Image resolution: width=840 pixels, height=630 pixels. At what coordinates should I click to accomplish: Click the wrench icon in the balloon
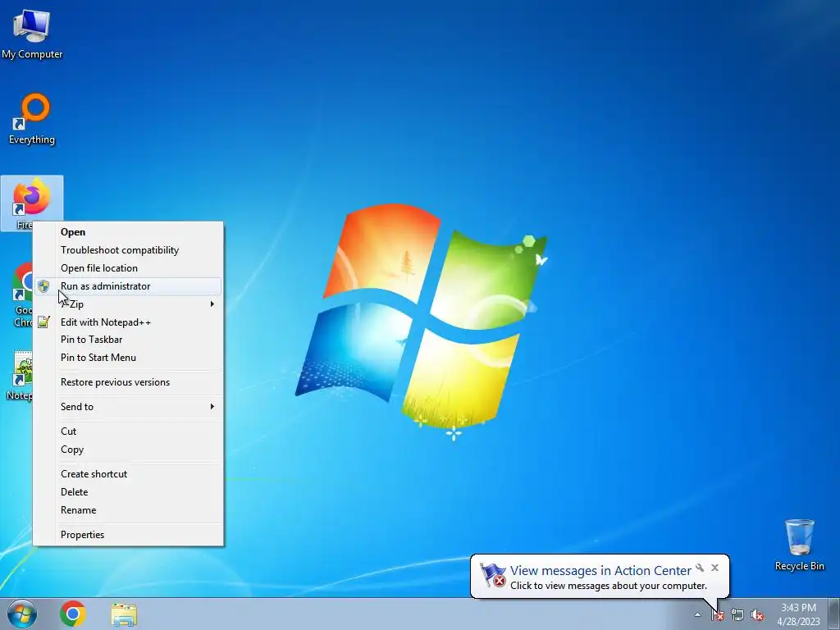[700, 568]
